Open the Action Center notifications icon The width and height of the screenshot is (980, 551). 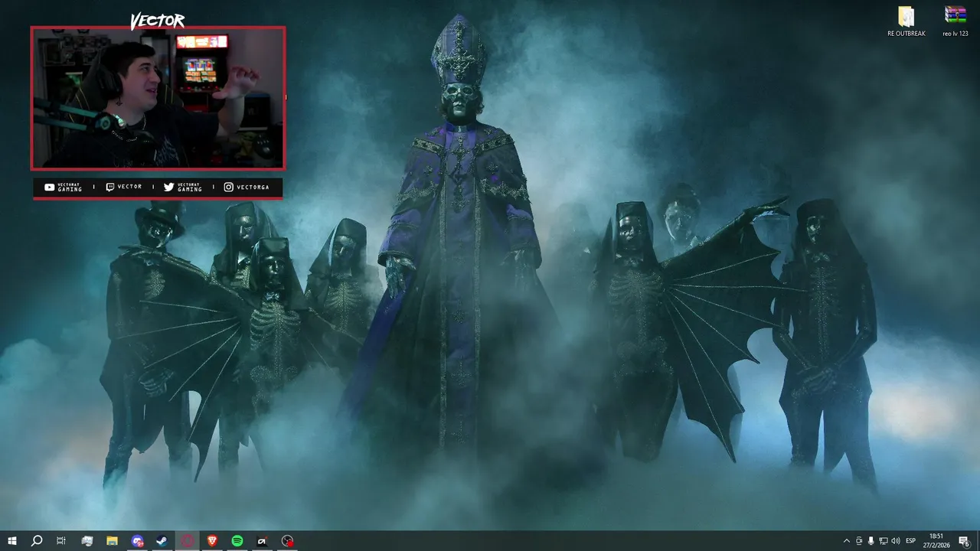(964, 541)
